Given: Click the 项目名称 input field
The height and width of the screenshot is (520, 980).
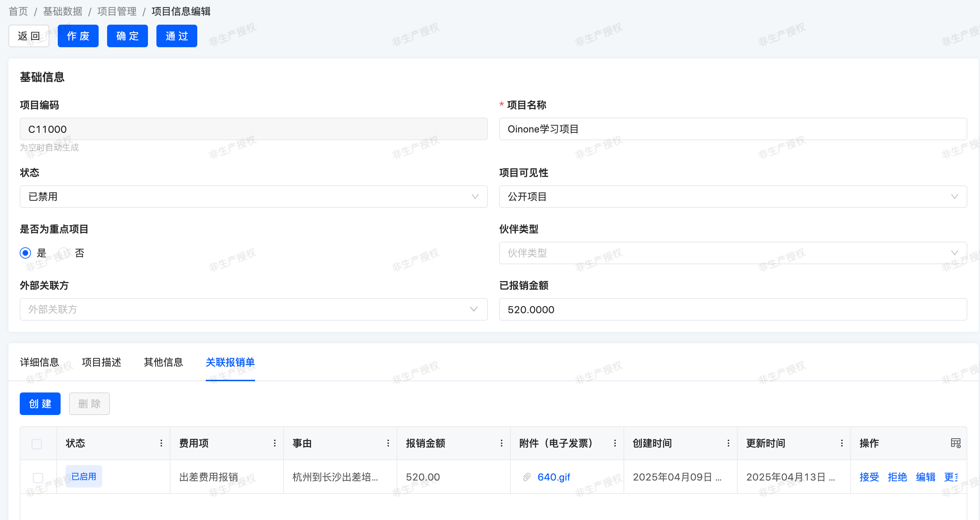Looking at the screenshot, I should coord(733,129).
